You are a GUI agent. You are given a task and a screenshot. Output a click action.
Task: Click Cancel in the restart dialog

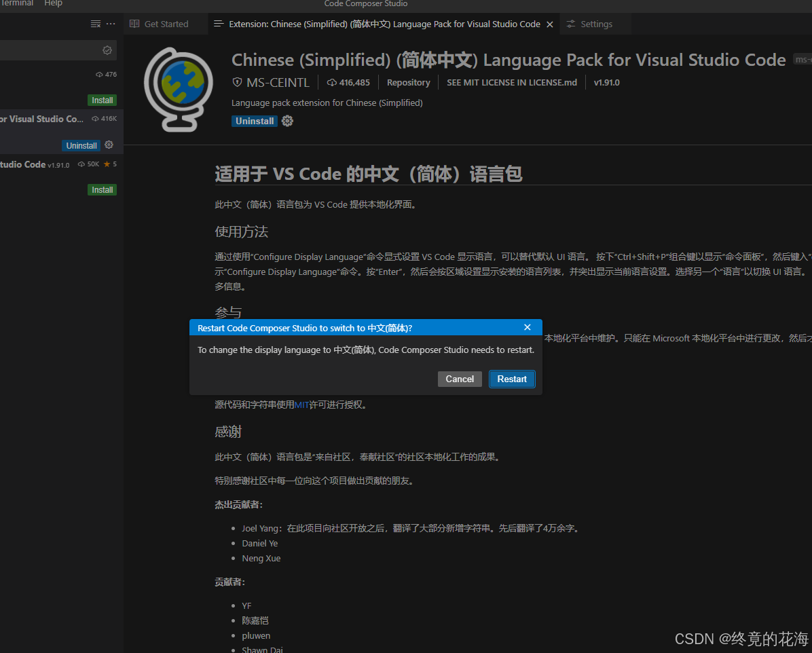(460, 379)
